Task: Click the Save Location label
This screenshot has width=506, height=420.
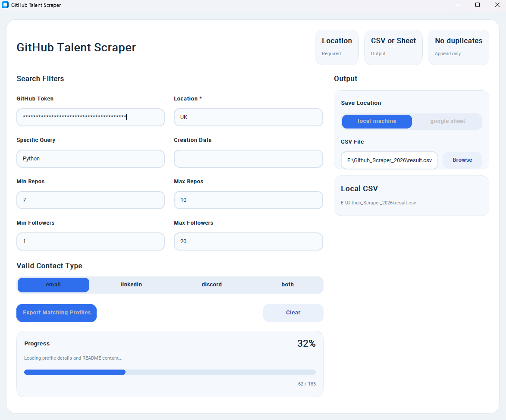Action: (361, 103)
